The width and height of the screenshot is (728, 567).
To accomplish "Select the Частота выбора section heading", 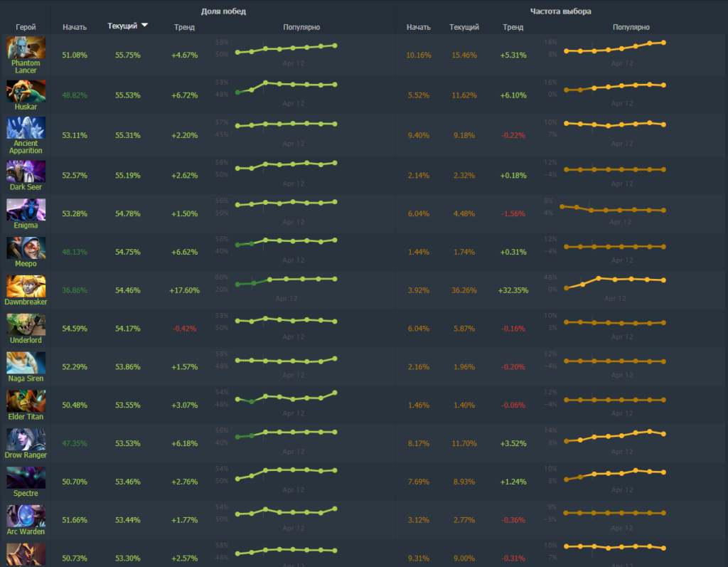I will coord(560,11).
